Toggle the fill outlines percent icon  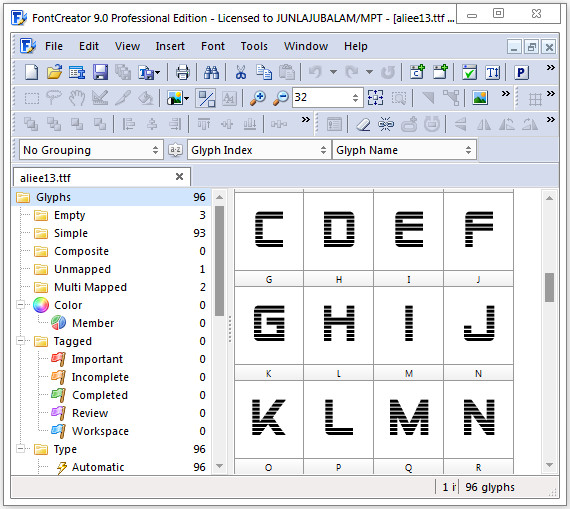tap(206, 98)
